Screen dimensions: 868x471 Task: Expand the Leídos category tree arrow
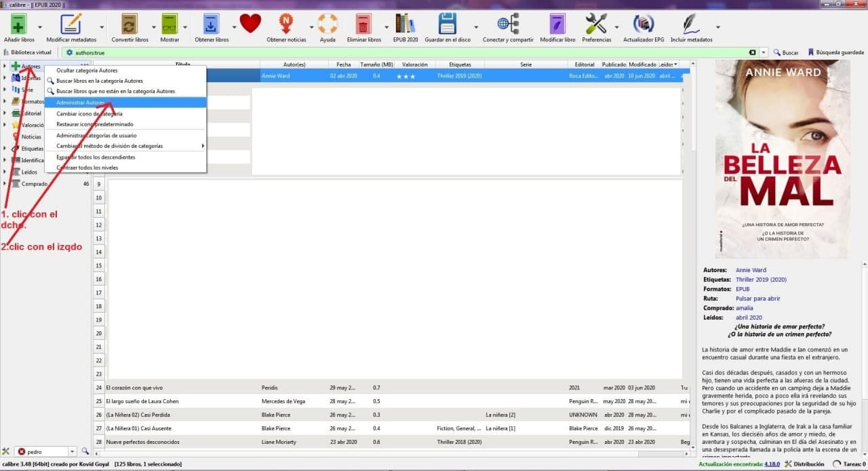5,172
